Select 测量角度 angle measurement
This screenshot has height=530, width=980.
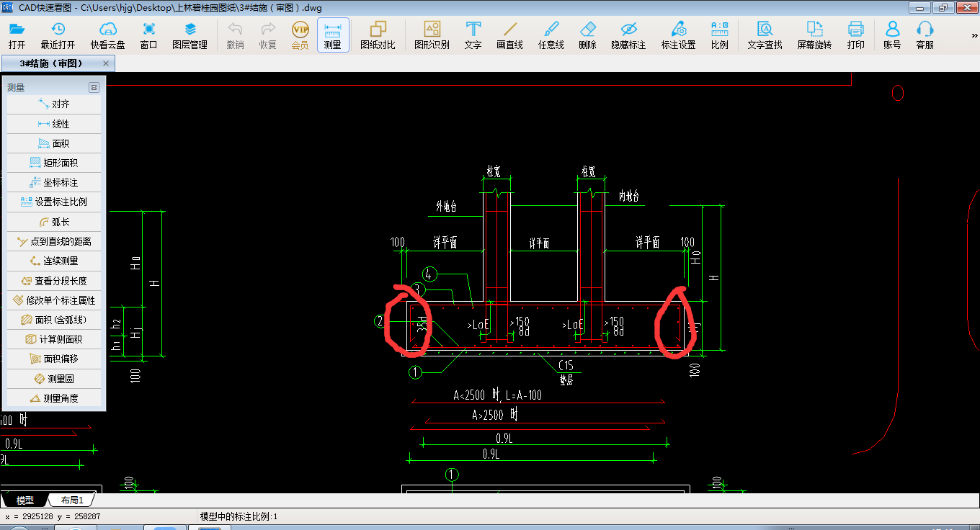(54, 397)
